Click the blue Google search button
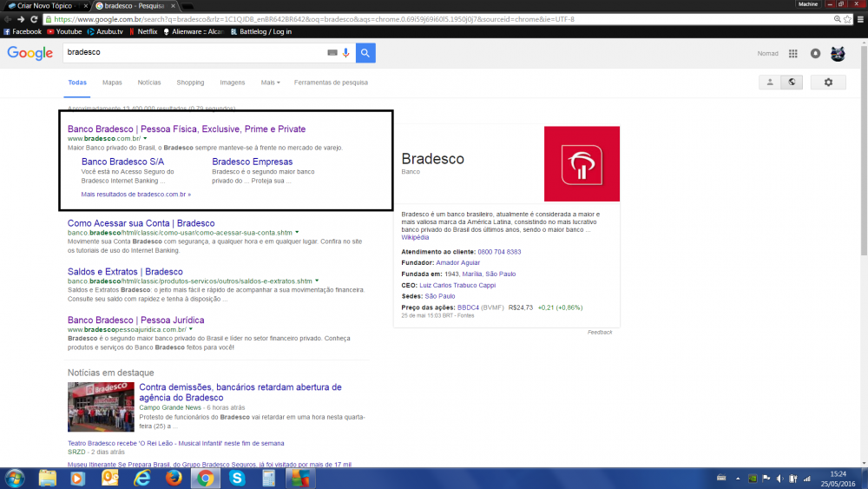Image resolution: width=868 pixels, height=489 pixels. (x=365, y=53)
